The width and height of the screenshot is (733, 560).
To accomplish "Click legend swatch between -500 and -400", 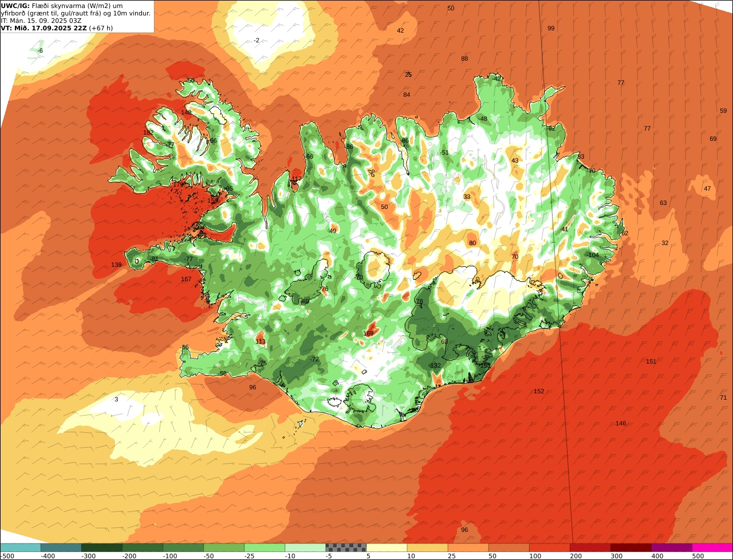I will (21, 547).
